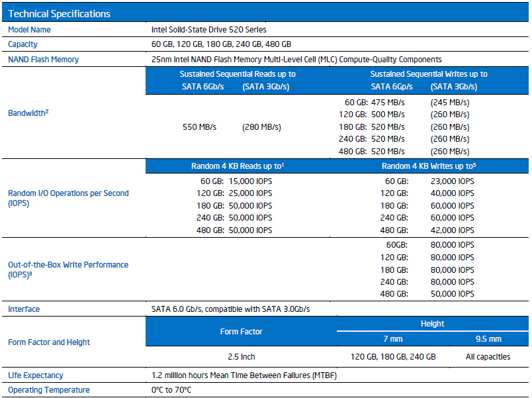Select the Sustained Sequential Writes column header
Screen dimensions: 532x398
pyautogui.click(x=429, y=74)
